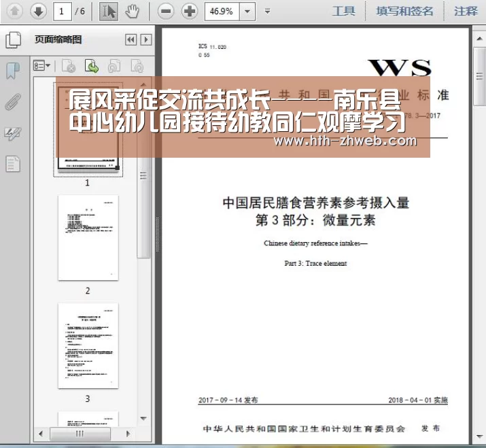Click the extract pages green arrow icon

[92, 66]
